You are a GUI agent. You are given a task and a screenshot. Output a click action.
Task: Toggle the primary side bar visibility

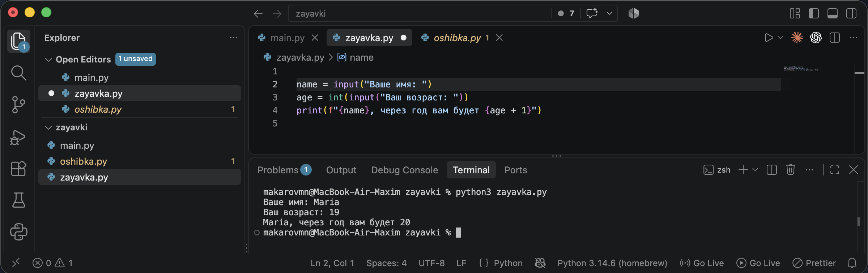(813, 13)
